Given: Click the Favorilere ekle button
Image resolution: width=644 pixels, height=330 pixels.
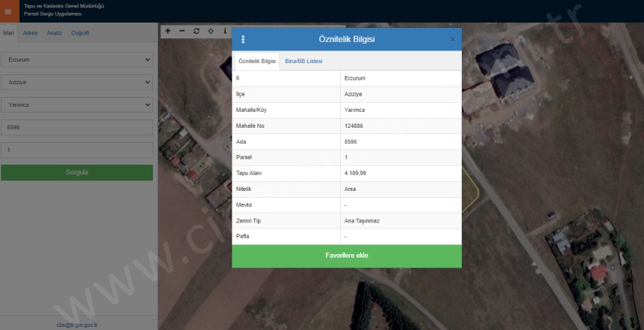Looking at the screenshot, I should (346, 256).
